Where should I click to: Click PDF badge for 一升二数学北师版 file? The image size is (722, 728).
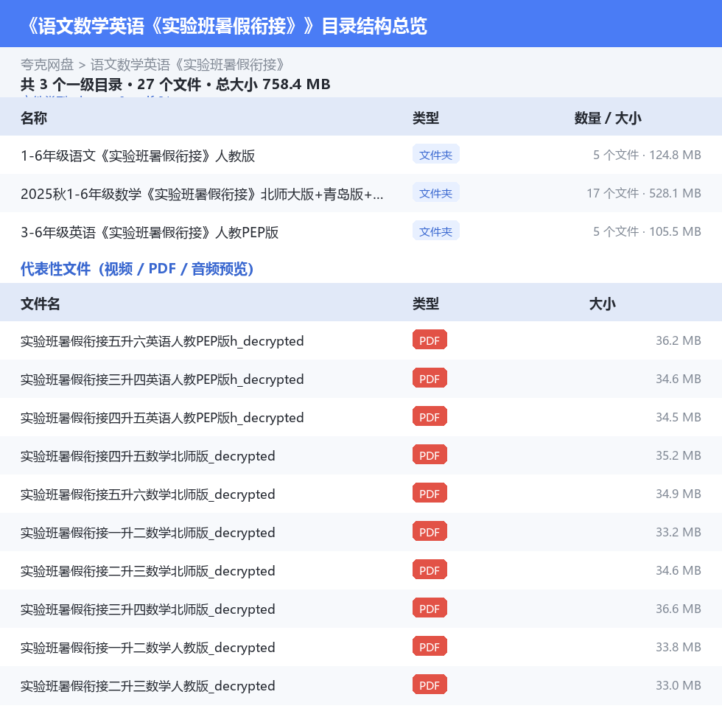click(x=430, y=531)
